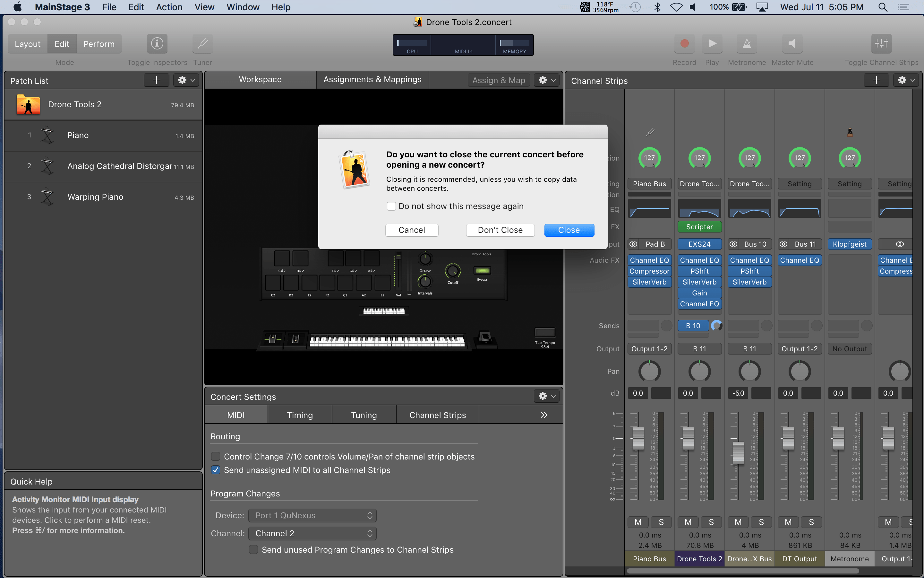Viewport: 924px width, 578px height.
Task: Switch to Perform mode
Action: 99,44
